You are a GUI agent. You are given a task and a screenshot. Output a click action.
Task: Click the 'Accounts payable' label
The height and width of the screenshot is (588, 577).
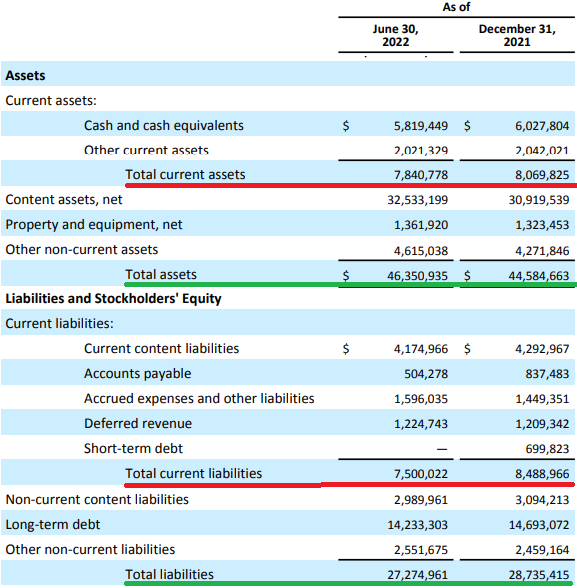pyautogui.click(x=138, y=374)
